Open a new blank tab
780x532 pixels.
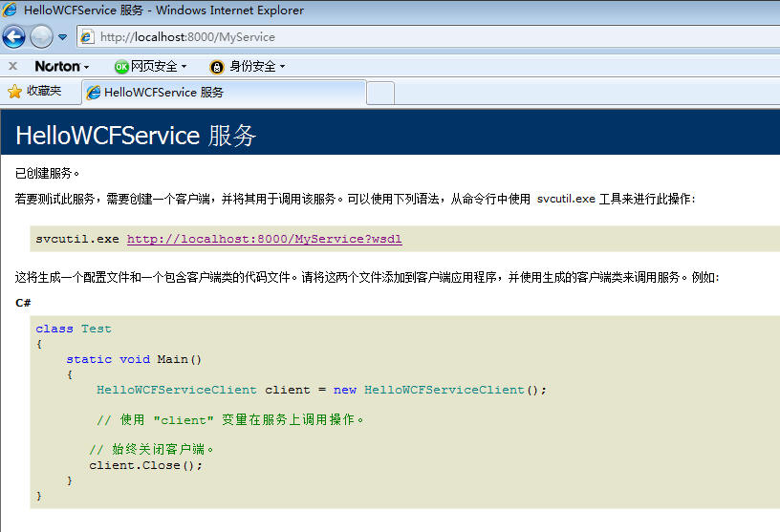coord(380,94)
